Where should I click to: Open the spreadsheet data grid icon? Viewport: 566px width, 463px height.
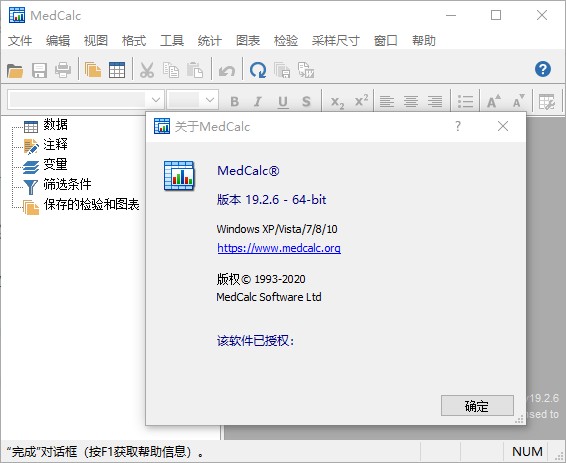point(117,70)
